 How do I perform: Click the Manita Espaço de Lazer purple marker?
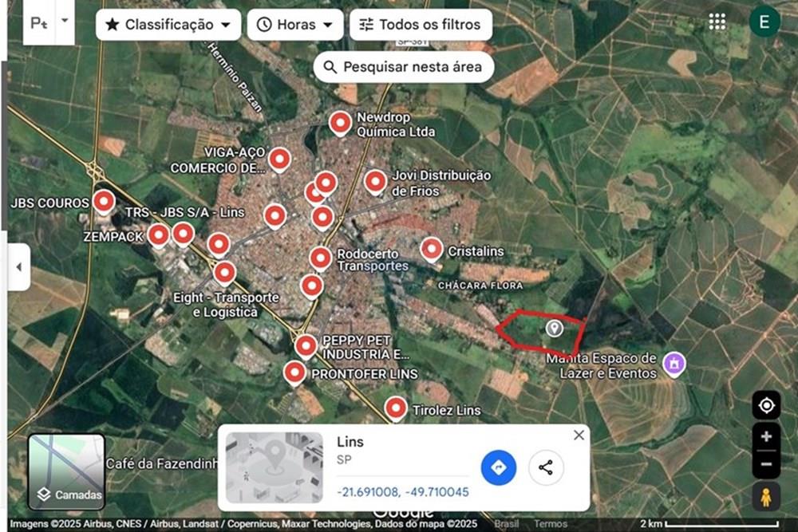pos(674,364)
